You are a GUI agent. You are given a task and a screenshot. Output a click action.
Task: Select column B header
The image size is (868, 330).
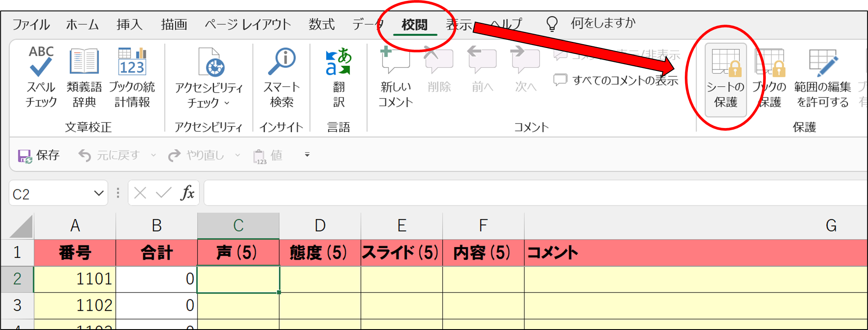[156, 226]
